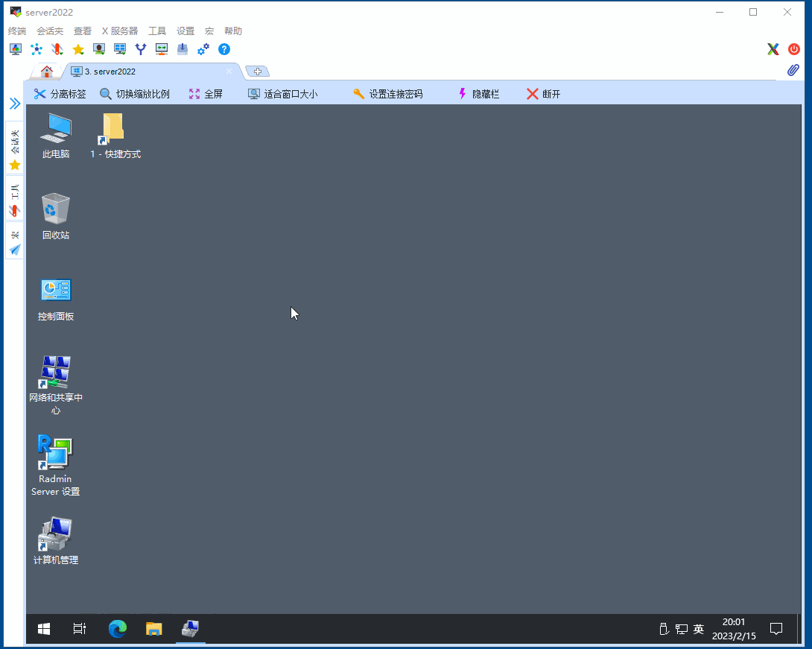Image resolution: width=812 pixels, height=649 pixels.
Task: Click the Packages download toolbar icon
Action: click(183, 49)
